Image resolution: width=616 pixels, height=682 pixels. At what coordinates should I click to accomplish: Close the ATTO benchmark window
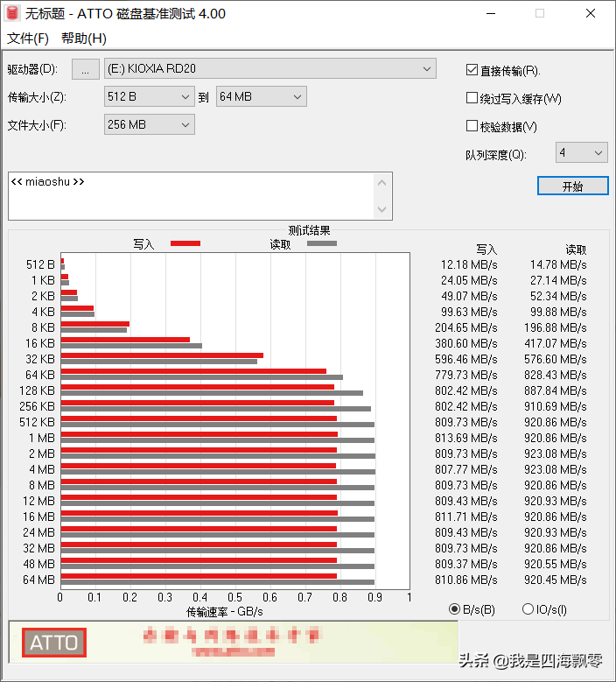pyautogui.click(x=591, y=13)
